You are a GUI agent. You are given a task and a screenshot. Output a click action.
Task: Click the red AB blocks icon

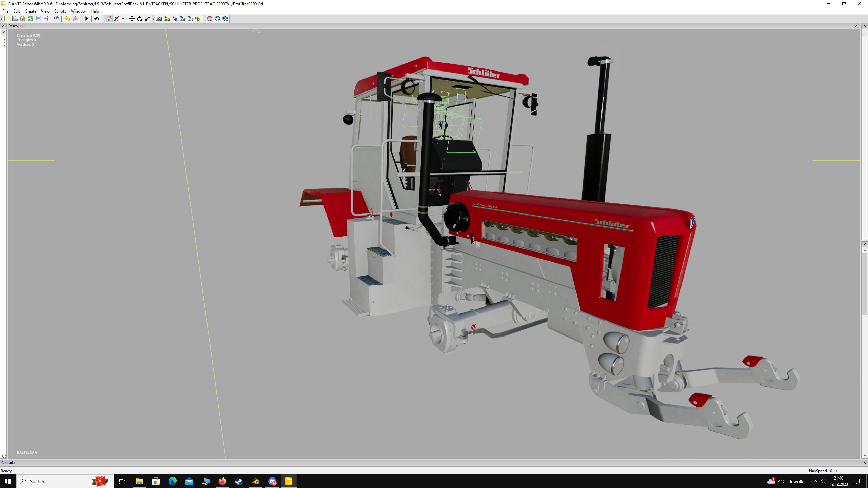[x=210, y=19]
